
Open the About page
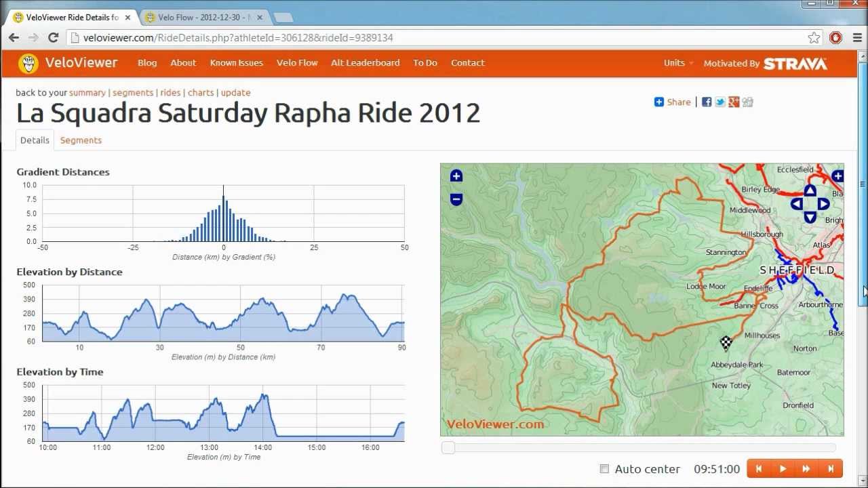click(183, 63)
